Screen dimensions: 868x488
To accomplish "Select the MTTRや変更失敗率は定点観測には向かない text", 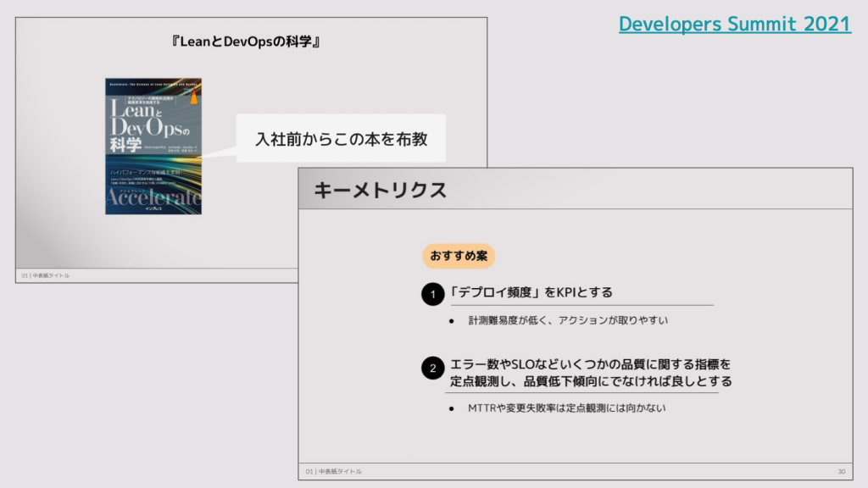I will (566, 409).
